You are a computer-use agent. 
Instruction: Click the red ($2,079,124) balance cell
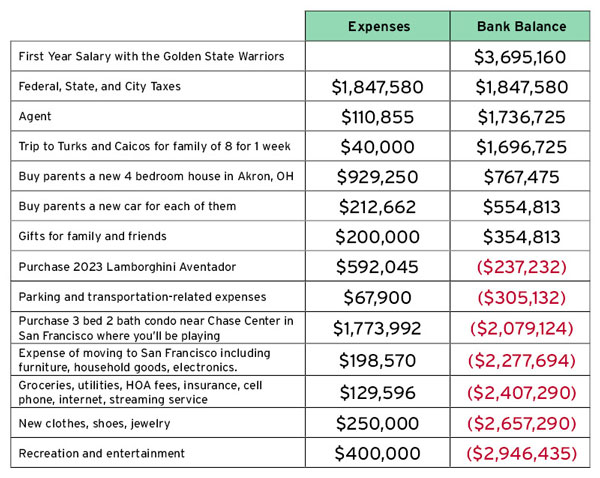coord(520,328)
